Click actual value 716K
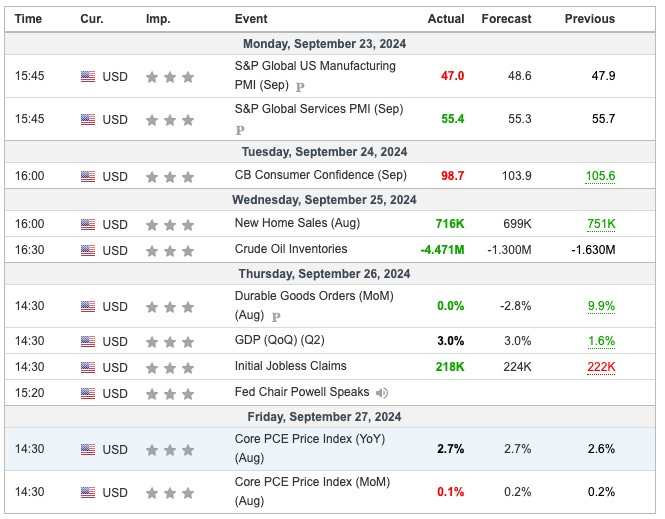Viewport: 665px width, 519px height. [450, 224]
